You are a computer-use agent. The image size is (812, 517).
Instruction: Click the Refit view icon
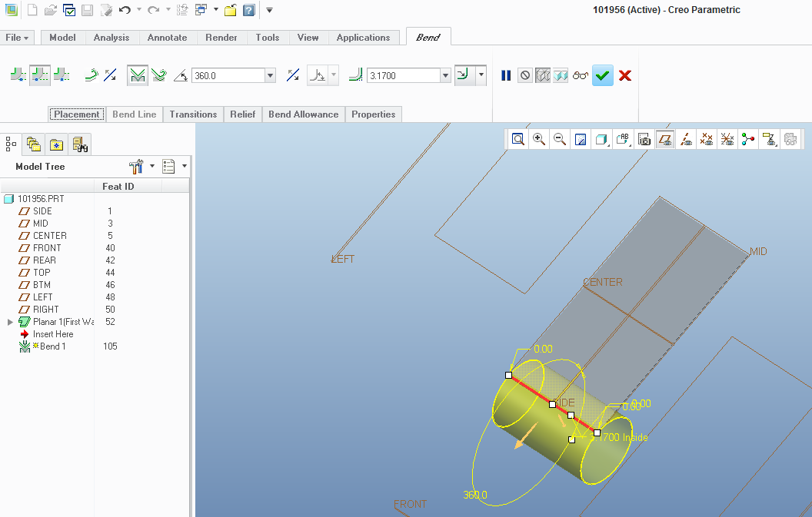(x=517, y=139)
